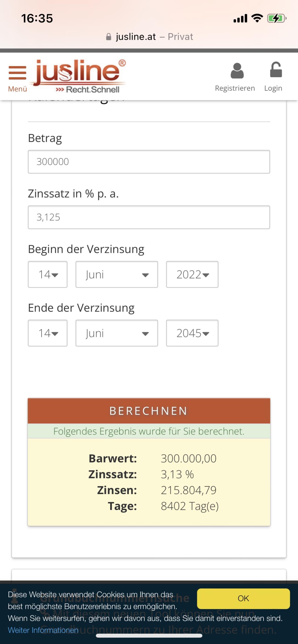
Task: Open the end month dropdown Juni
Action: pos(117,333)
